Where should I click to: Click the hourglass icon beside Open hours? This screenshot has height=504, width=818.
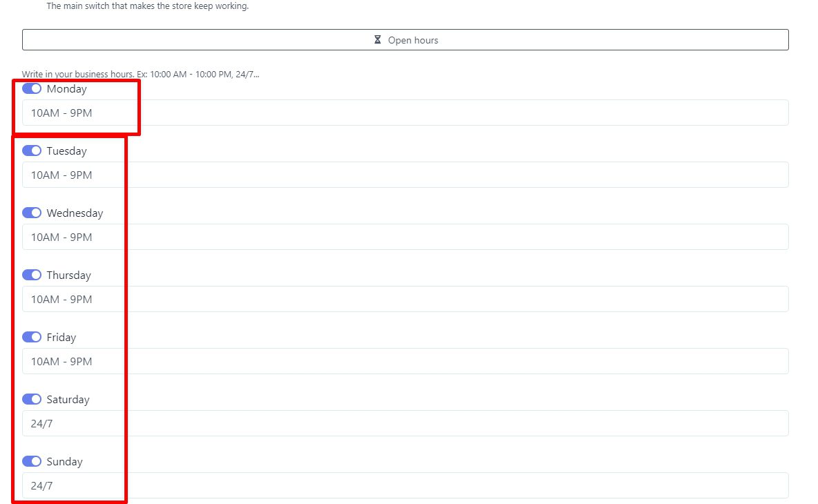coord(377,40)
